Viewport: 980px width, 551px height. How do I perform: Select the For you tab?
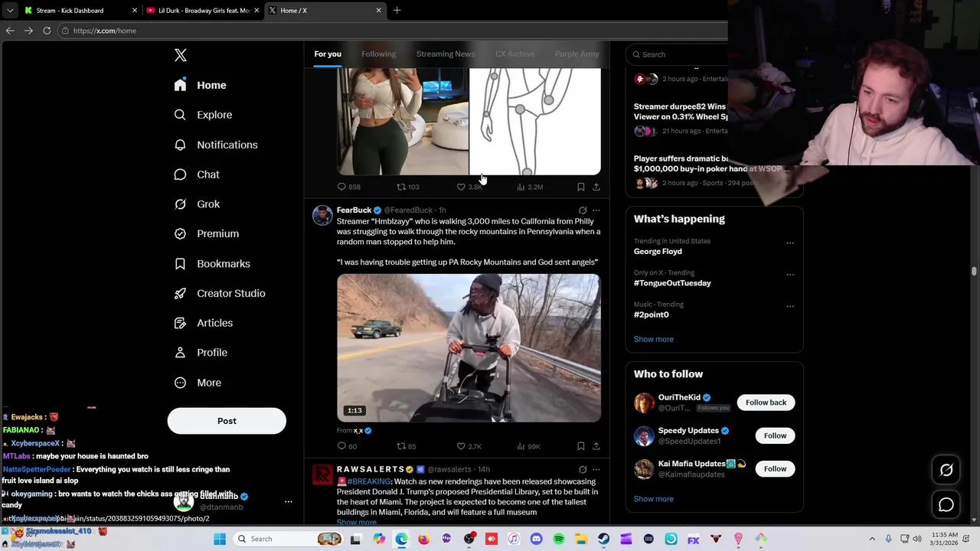328,54
